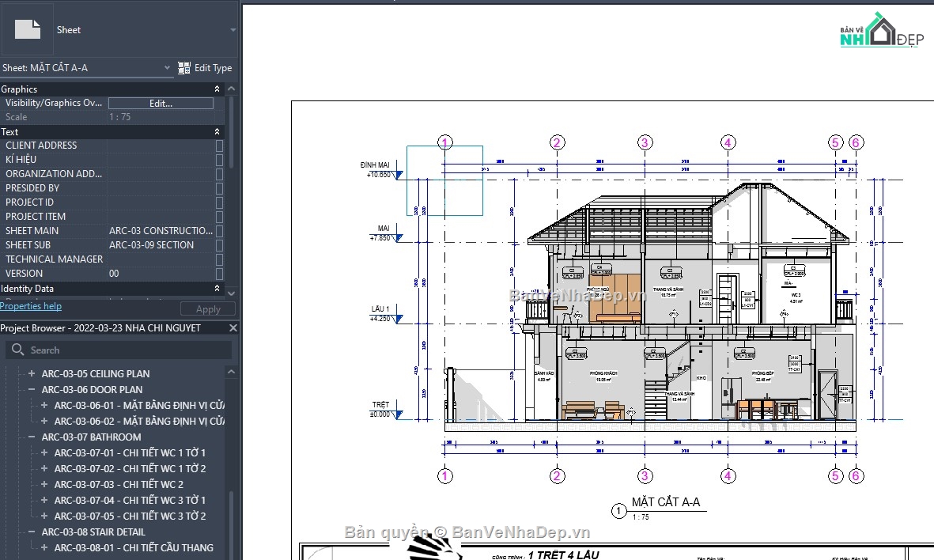Screen dimensions: 934x560
Task: Click grid bubble 3 at bottom of section
Action: (645, 476)
